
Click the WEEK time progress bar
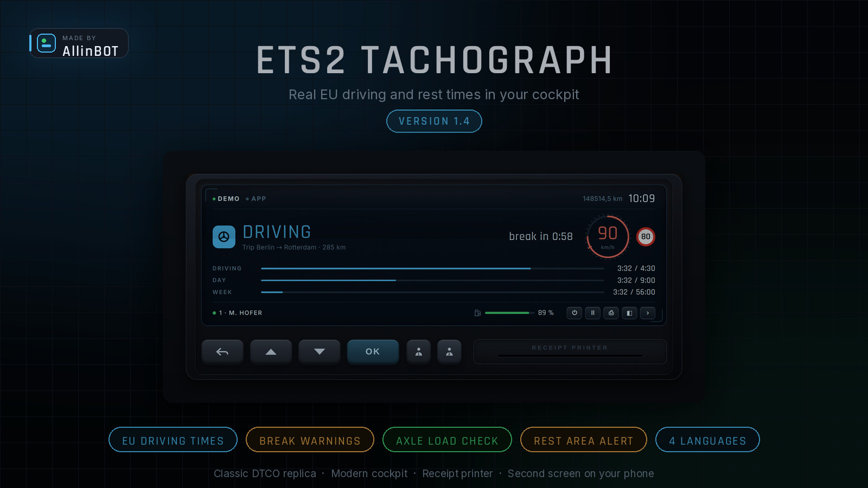[x=432, y=292]
